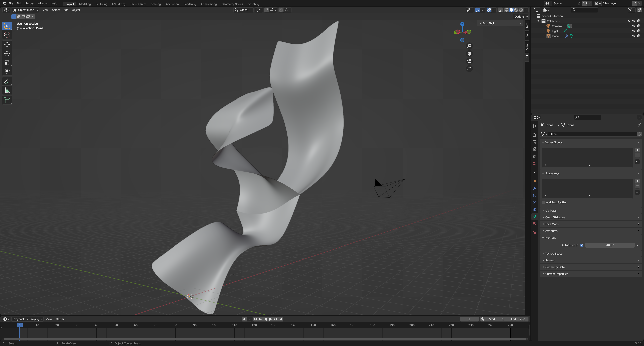
Task: Select the Transform tool
Action: coord(7,71)
